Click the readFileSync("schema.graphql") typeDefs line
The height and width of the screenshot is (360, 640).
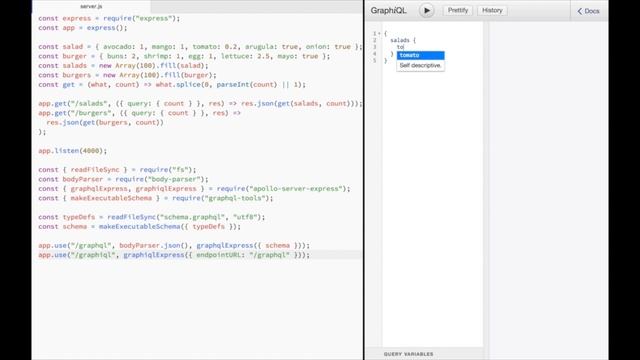(x=151, y=217)
